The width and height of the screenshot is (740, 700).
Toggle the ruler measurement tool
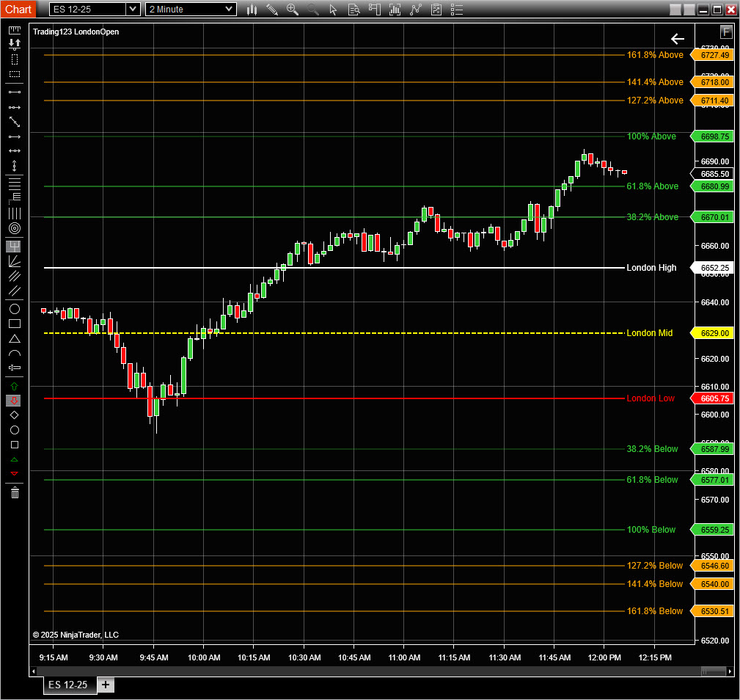(x=14, y=29)
